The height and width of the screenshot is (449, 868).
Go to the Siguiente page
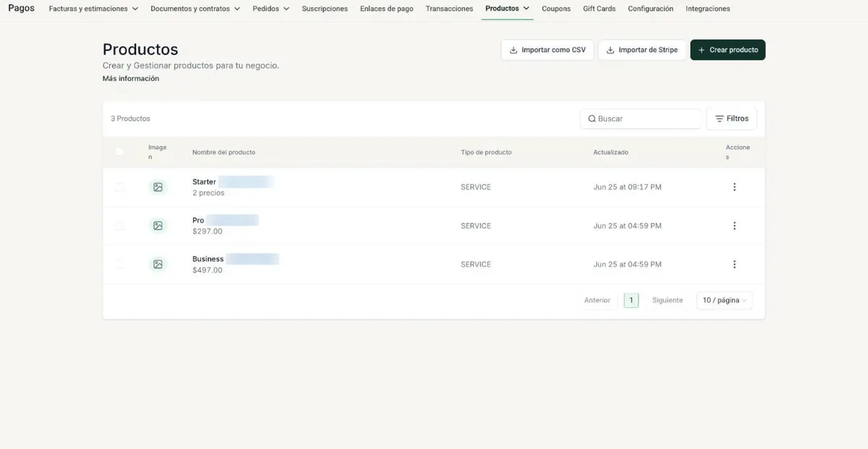click(668, 300)
